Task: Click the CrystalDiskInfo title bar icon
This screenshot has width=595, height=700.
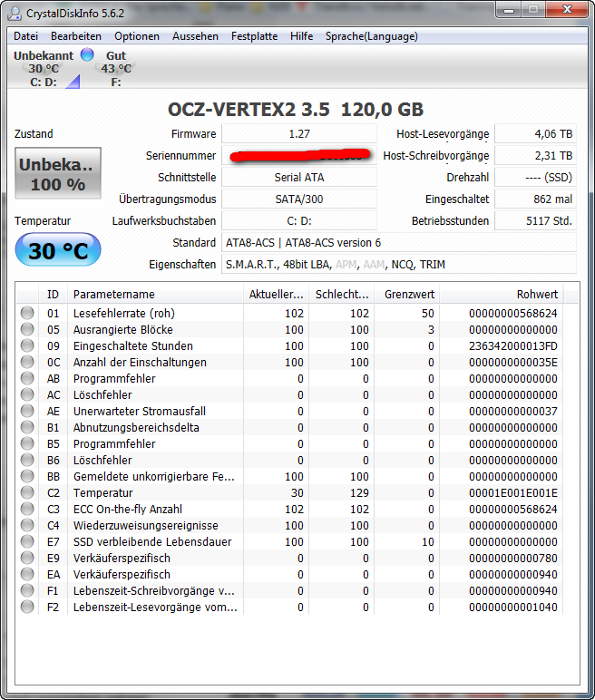Action: coord(15,13)
